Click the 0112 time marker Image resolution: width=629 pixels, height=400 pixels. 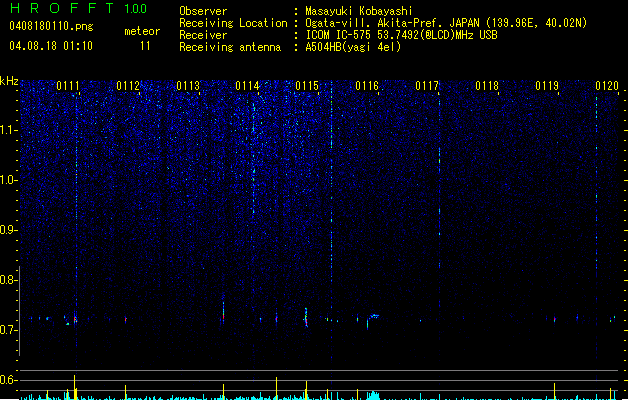(128, 86)
